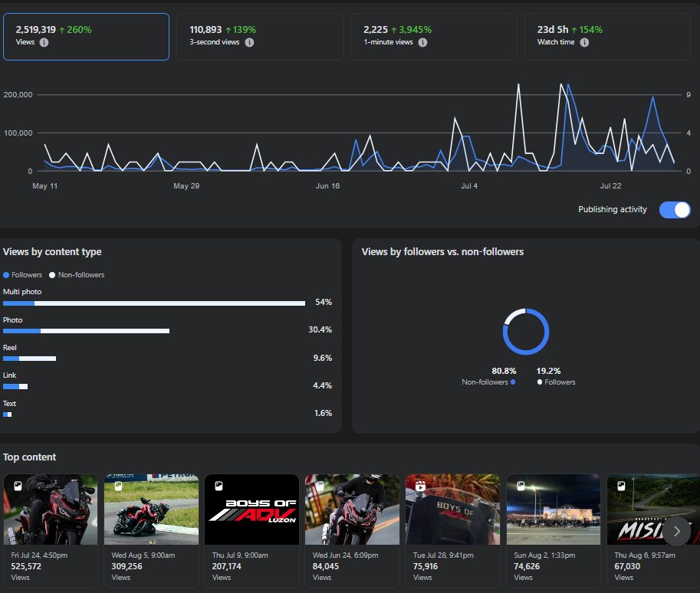Click the Link content type bar

point(15,386)
